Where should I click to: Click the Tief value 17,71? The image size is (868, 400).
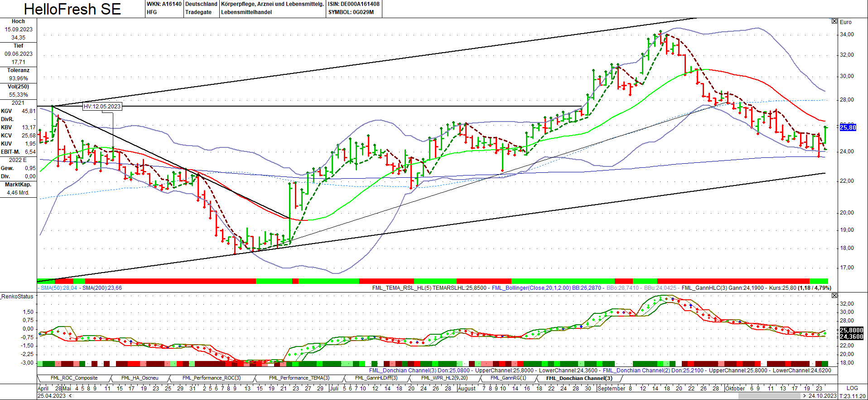(19, 62)
